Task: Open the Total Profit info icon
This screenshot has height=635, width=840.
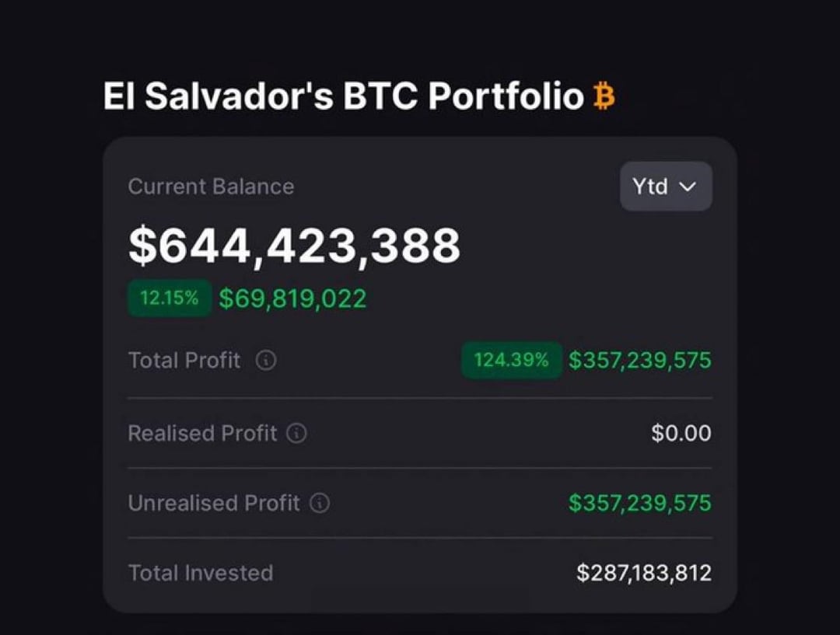Action: tap(266, 361)
